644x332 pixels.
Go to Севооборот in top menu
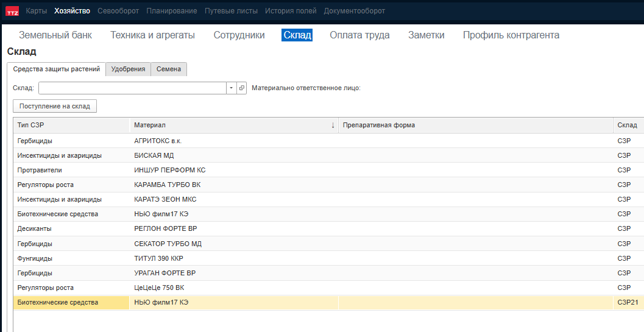118,11
